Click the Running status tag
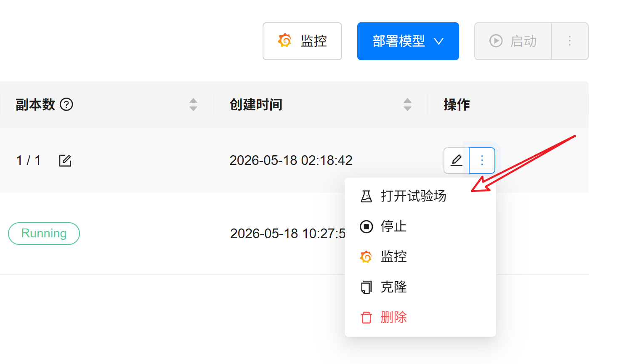 click(44, 234)
